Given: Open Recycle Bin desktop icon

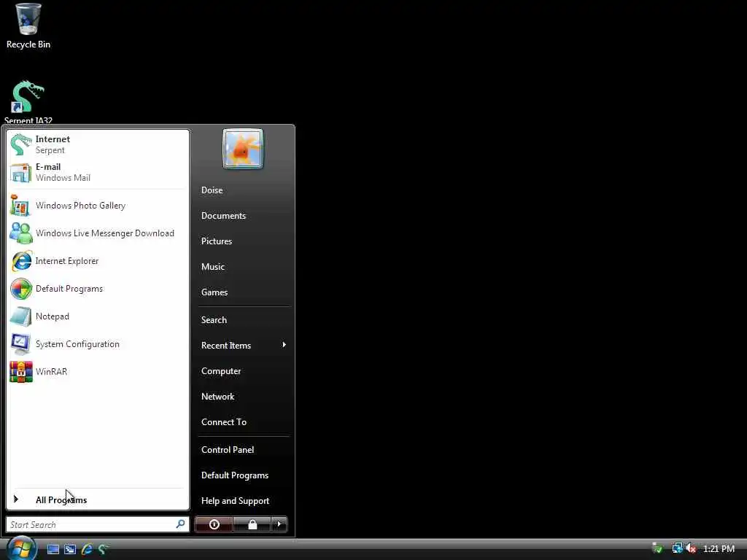Looking at the screenshot, I should click(x=28, y=26).
